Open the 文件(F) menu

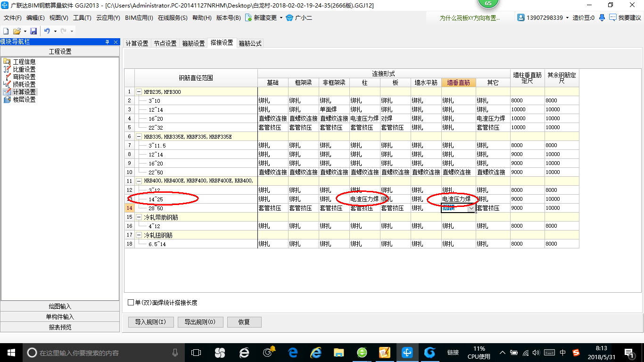[13, 17]
